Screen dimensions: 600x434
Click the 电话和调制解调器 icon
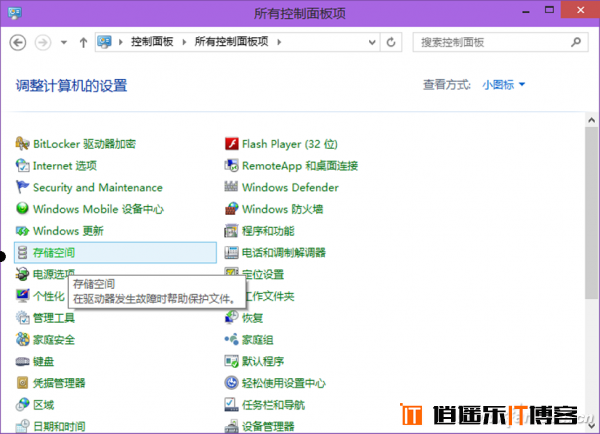pos(231,253)
